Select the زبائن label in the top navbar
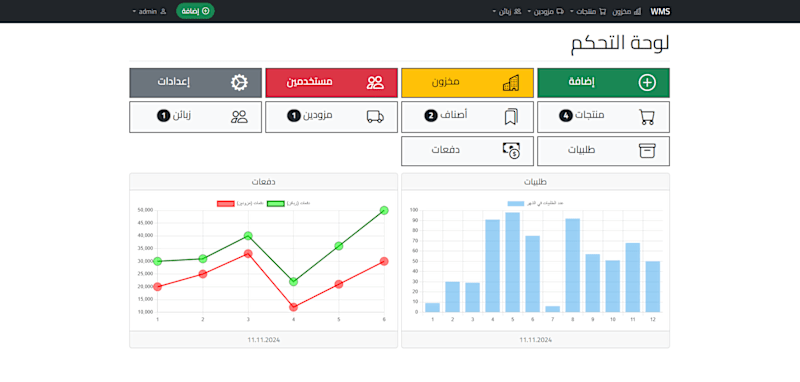 pos(505,12)
